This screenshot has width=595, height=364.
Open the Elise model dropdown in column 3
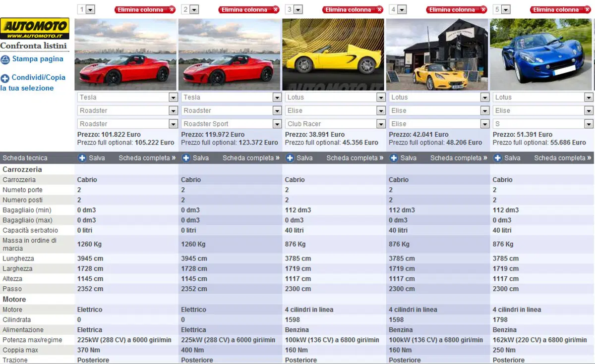point(335,110)
